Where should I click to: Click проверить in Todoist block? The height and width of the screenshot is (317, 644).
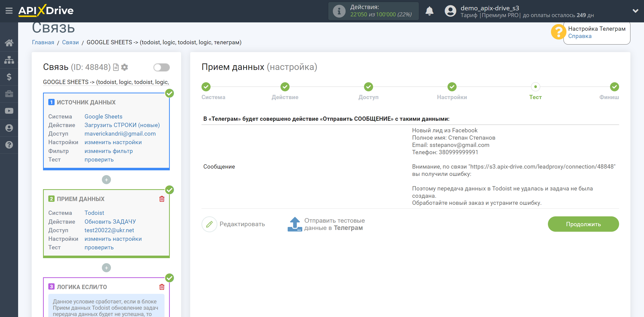pos(99,247)
